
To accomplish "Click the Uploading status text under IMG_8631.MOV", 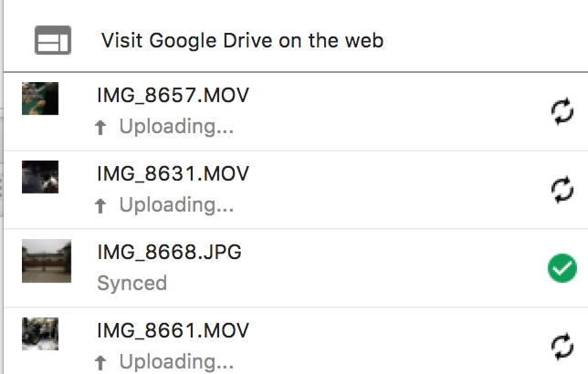I will pyautogui.click(x=176, y=205).
